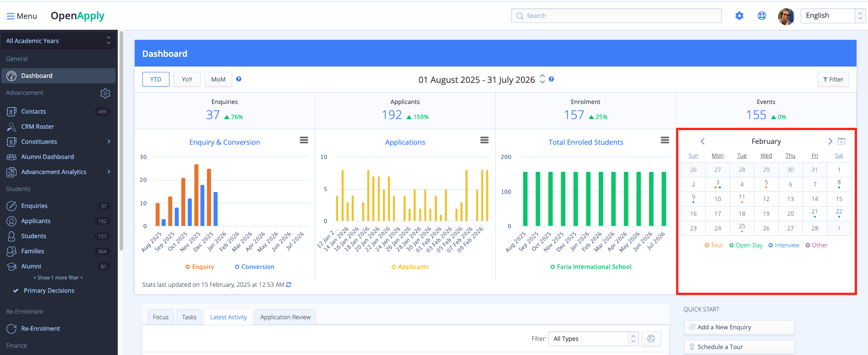This screenshot has height=355, width=868.
Task: Open the hamburger Menu
Action: pos(22,16)
